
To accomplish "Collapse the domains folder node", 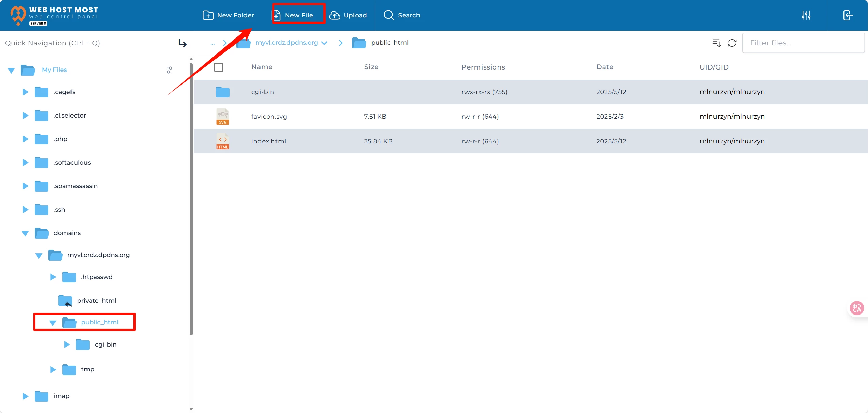I will point(25,233).
